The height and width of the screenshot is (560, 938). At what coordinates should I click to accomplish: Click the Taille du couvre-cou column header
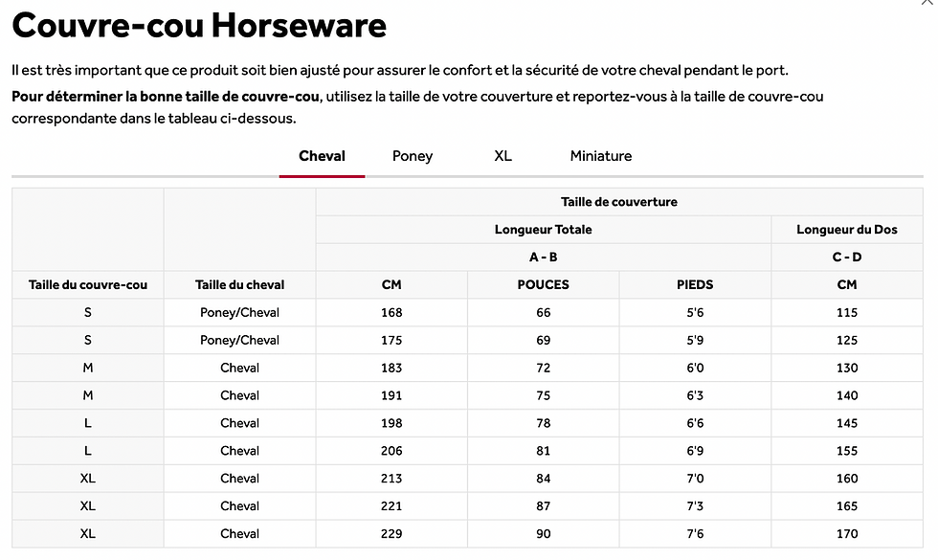click(88, 285)
